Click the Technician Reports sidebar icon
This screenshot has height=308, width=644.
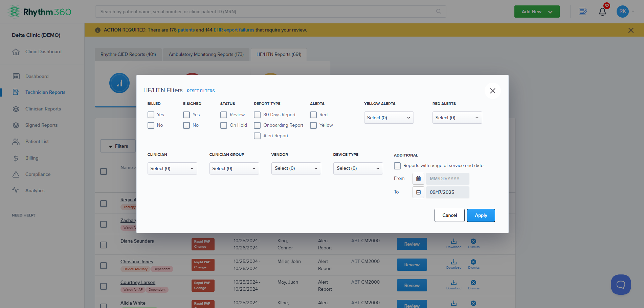point(16,92)
